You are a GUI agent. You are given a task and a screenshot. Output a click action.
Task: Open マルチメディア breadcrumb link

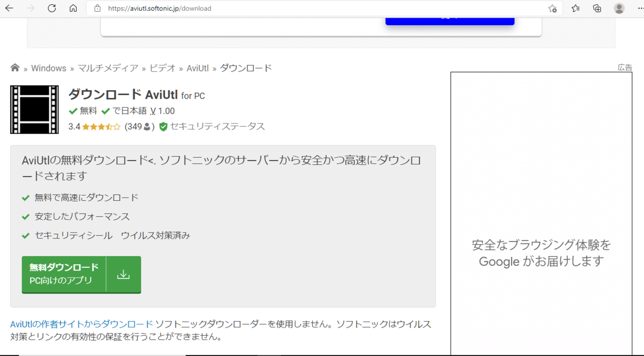(x=108, y=68)
